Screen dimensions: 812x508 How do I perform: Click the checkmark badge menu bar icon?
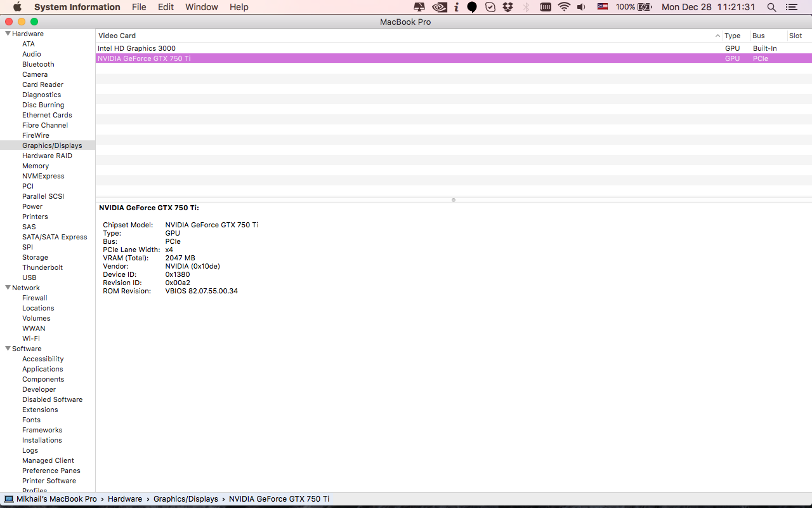tap(490, 7)
